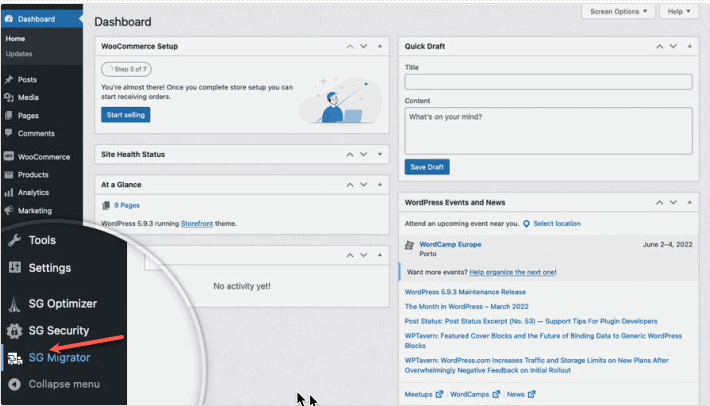This screenshot has width=710, height=406.
Task: Open the Storefront theme link
Action: tap(197, 224)
